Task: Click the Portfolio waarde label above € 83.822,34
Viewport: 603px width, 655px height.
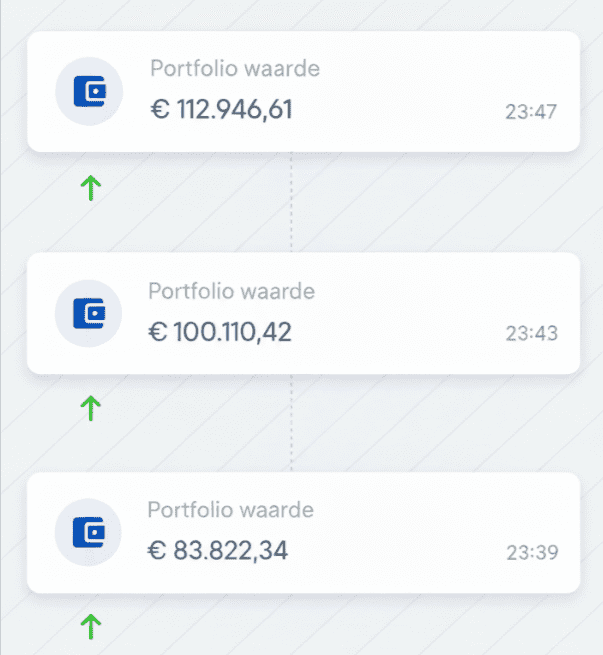Action: tap(231, 510)
